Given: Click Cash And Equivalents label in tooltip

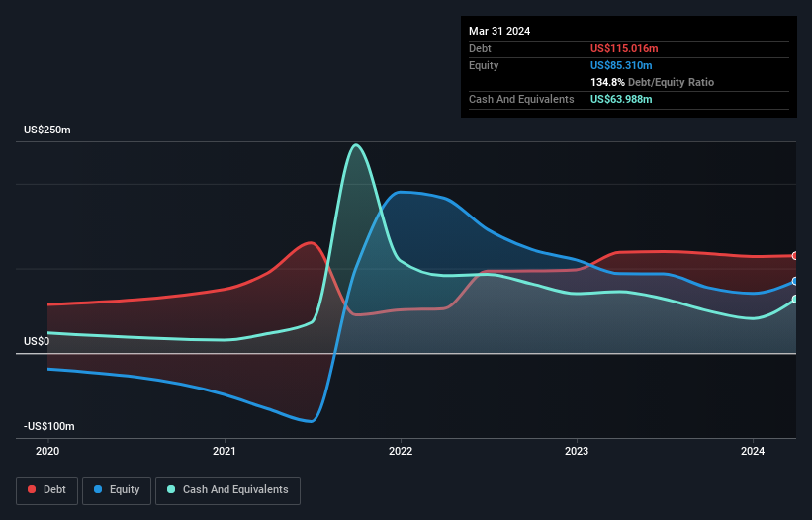Looking at the screenshot, I should click(x=521, y=99).
